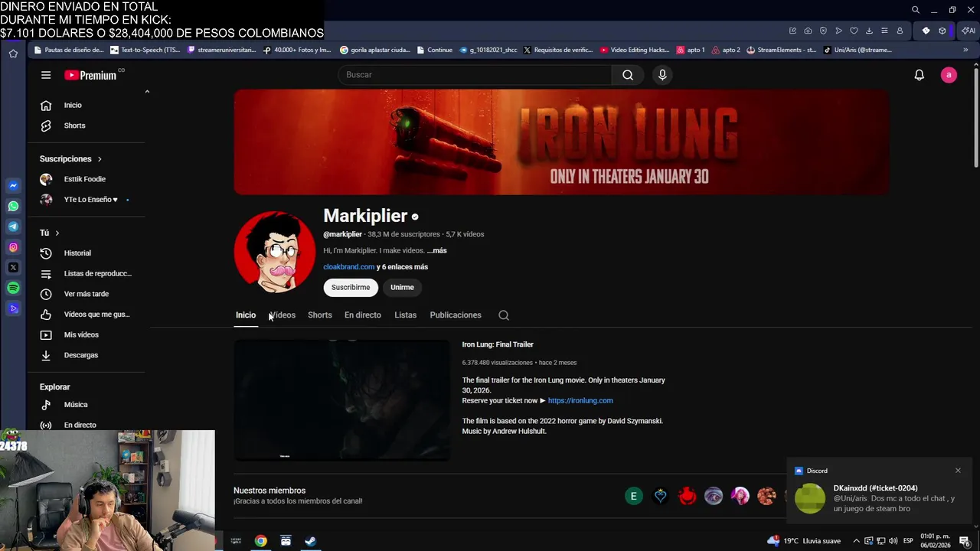The image size is (980, 551).
Task: Open the extensions cube icon
Action: tap(942, 31)
